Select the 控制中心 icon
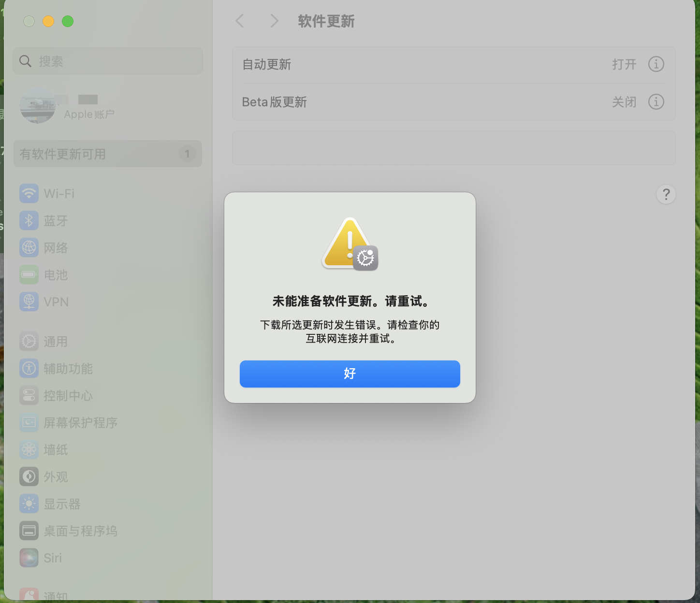 (29, 395)
